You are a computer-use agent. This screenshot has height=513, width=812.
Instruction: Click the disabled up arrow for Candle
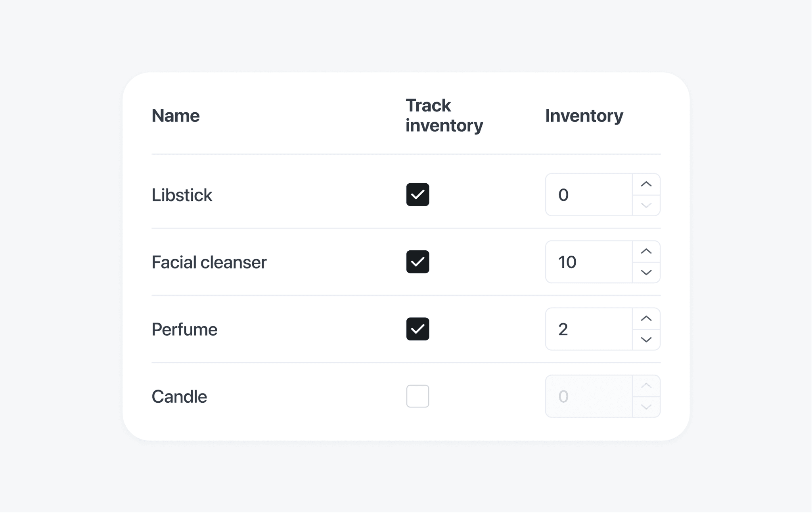click(646, 385)
